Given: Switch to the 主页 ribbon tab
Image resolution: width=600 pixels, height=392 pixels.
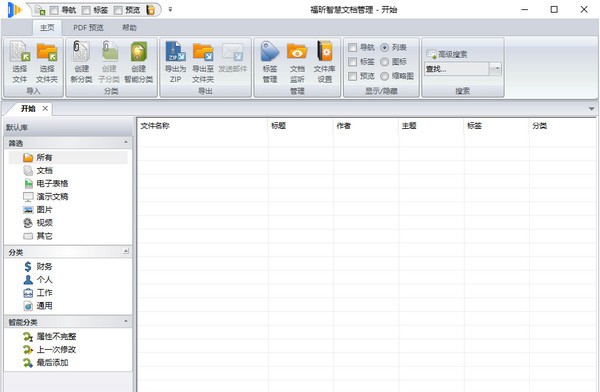Looking at the screenshot, I should (47, 28).
